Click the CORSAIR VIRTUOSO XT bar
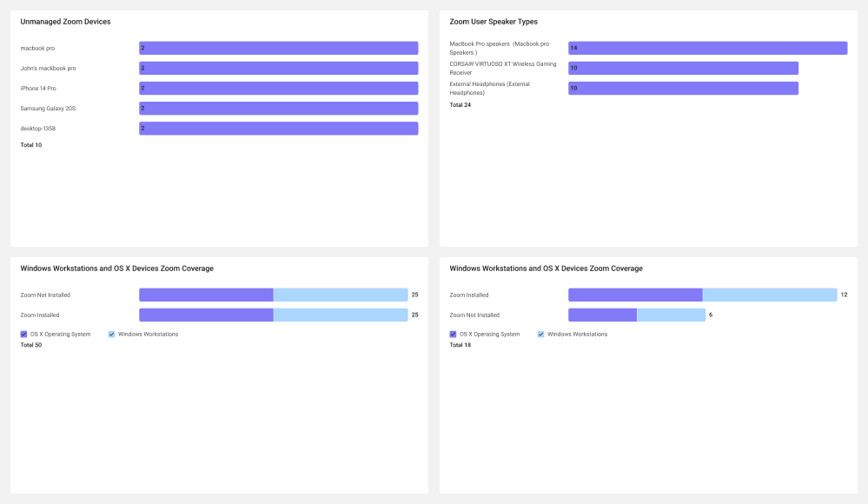868x504 pixels. click(683, 68)
